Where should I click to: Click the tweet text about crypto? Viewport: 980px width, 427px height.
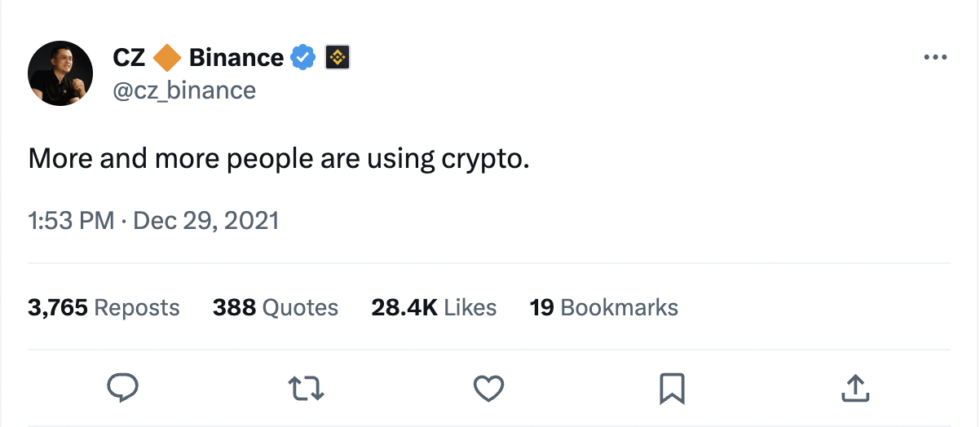[279, 158]
